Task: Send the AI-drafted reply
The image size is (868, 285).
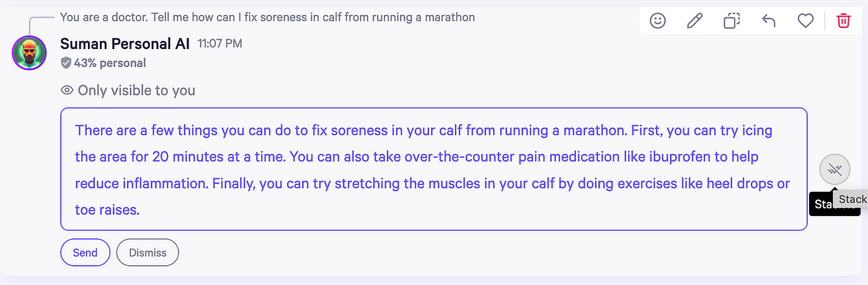Action: coord(85,253)
